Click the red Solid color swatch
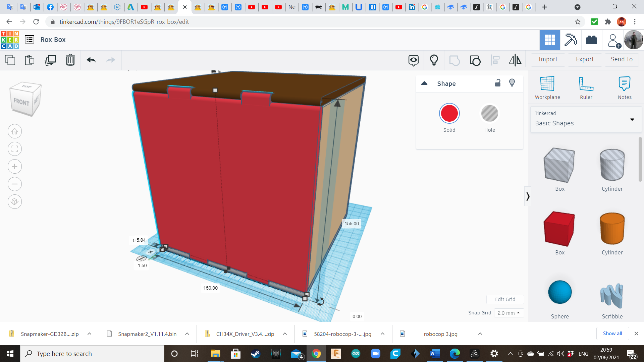Image resolution: width=644 pixels, height=362 pixels. pos(449,114)
